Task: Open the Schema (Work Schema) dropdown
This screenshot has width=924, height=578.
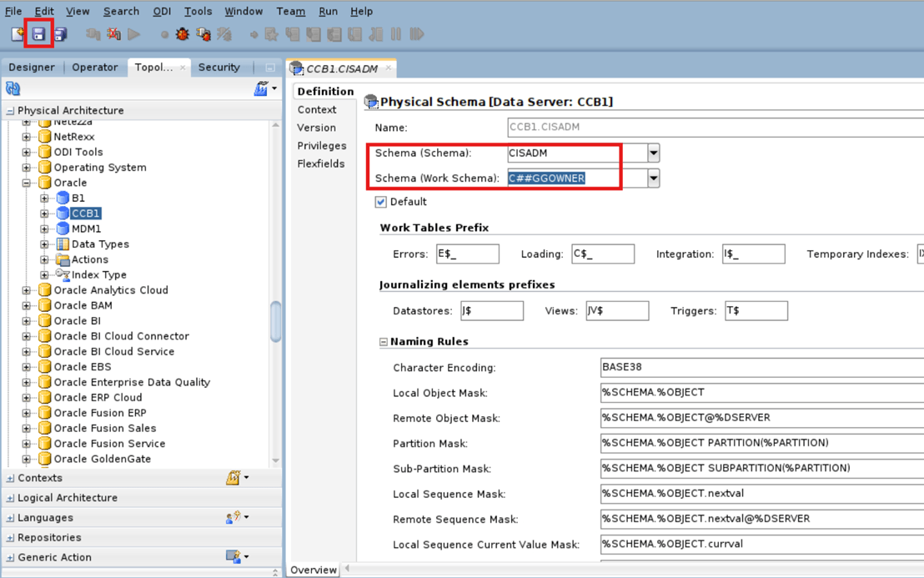Action: coord(654,178)
